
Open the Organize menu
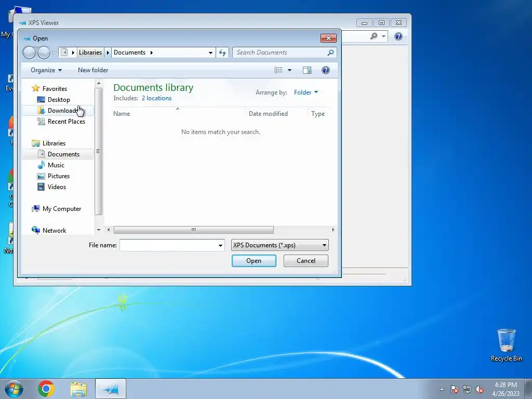pyautogui.click(x=46, y=70)
